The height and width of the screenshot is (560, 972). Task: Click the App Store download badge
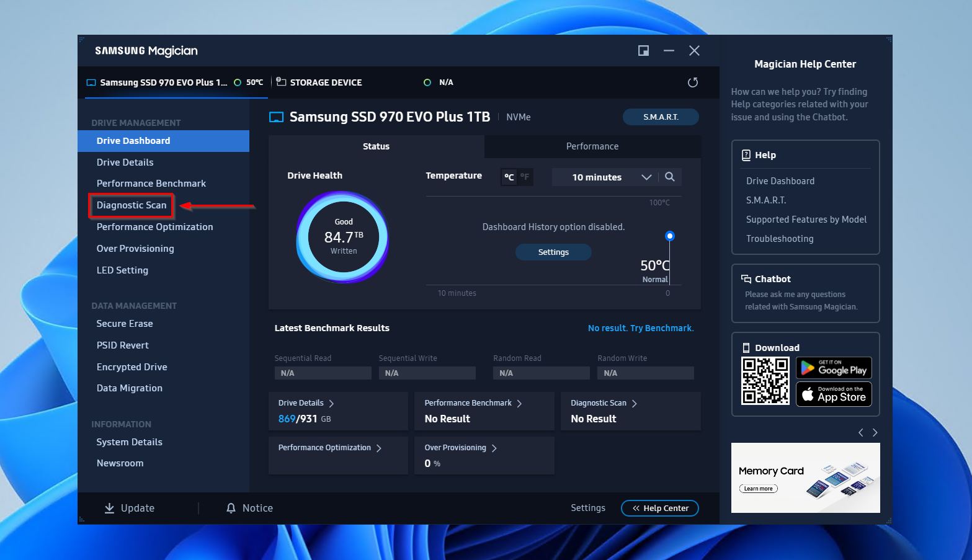click(833, 394)
